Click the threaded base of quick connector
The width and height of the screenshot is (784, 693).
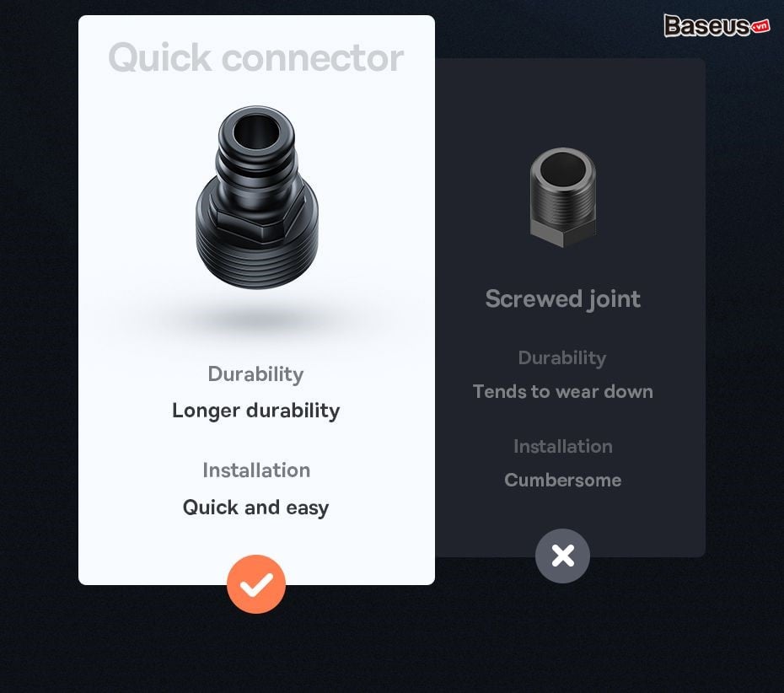(x=257, y=257)
